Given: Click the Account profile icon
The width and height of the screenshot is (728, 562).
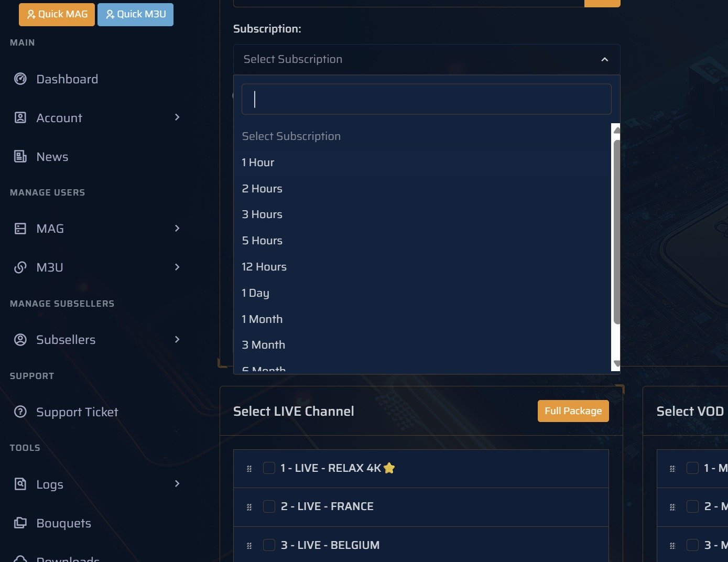Looking at the screenshot, I should [x=20, y=118].
